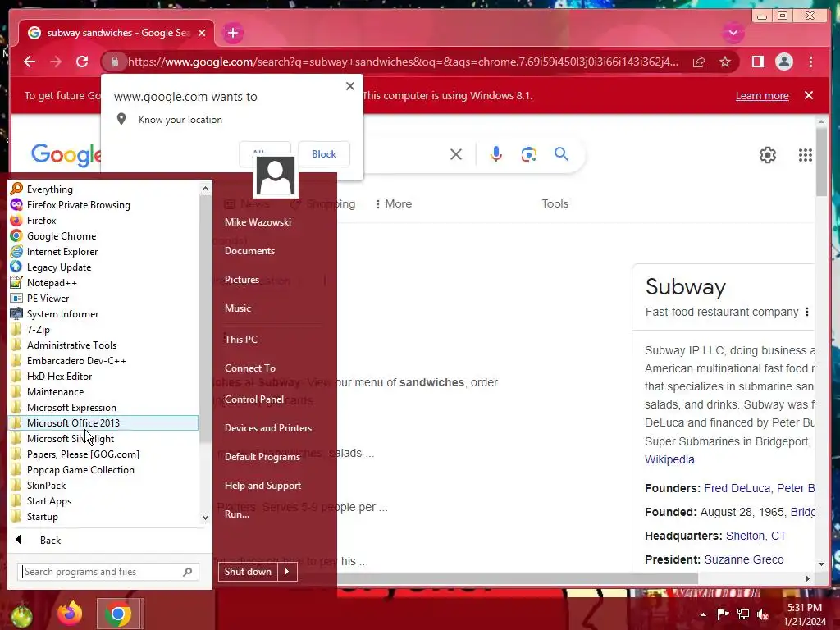Open the Wikipedia link in Subway panel
Screen dimensions: 840x630
click(669, 459)
